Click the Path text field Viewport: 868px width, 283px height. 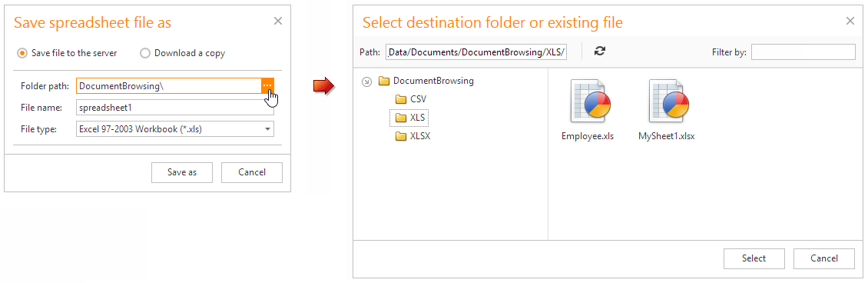(476, 52)
